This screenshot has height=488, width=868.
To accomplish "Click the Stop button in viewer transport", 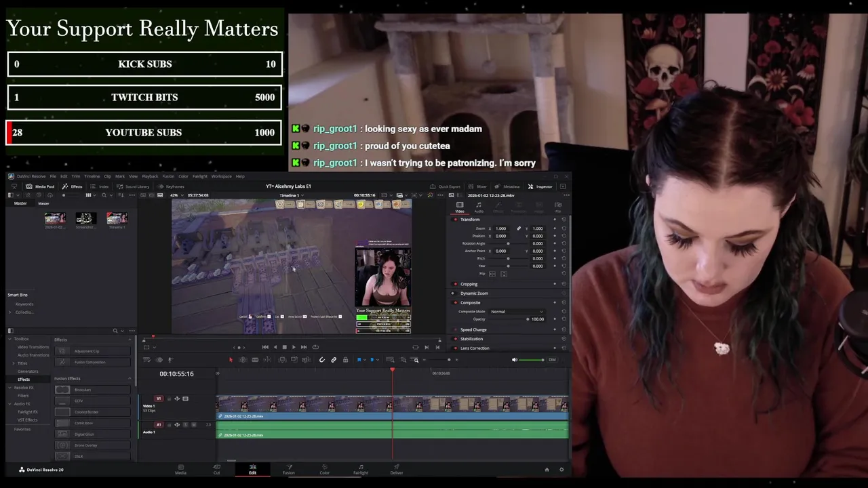I will click(x=284, y=347).
